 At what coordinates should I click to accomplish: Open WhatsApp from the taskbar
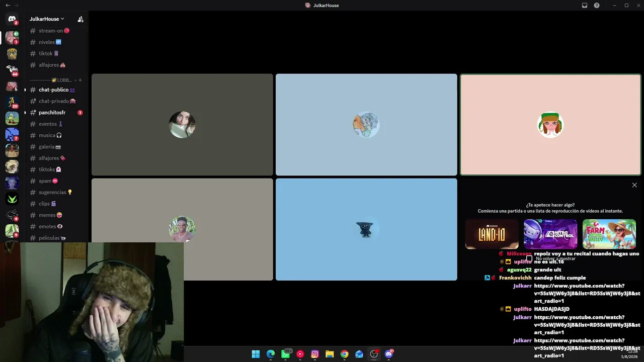[285, 354]
